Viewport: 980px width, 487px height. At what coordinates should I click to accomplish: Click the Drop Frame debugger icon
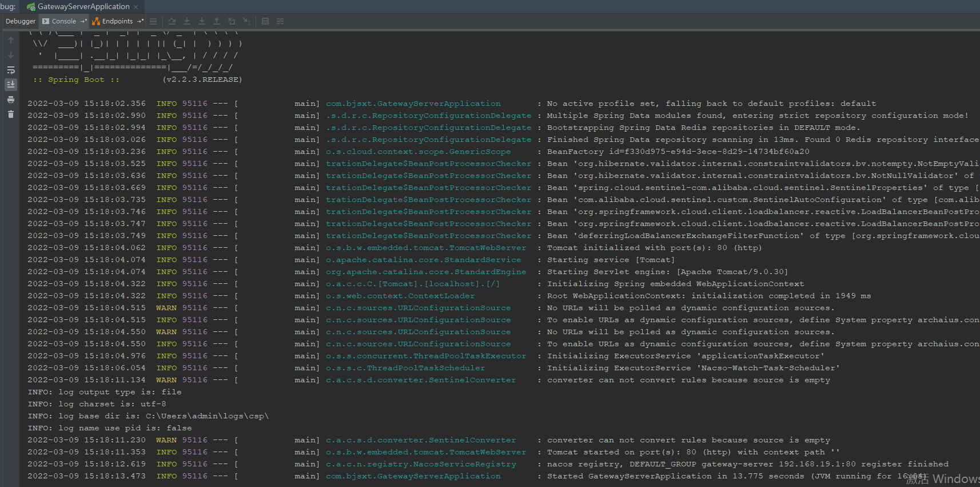tap(232, 21)
